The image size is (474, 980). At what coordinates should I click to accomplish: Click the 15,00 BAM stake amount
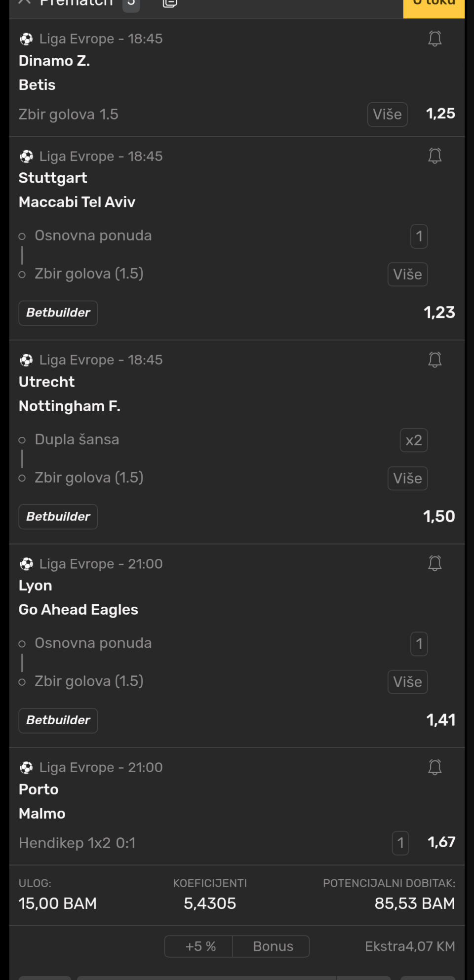click(58, 903)
